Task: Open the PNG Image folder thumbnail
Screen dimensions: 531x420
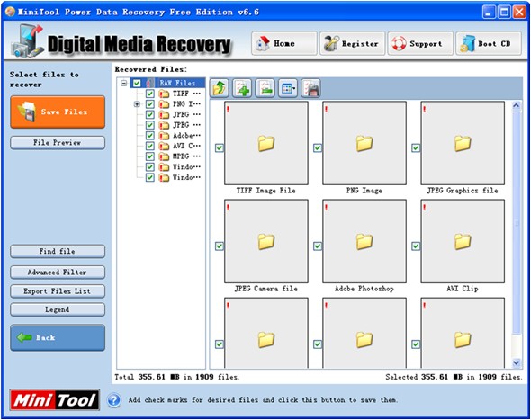Action: [364, 143]
